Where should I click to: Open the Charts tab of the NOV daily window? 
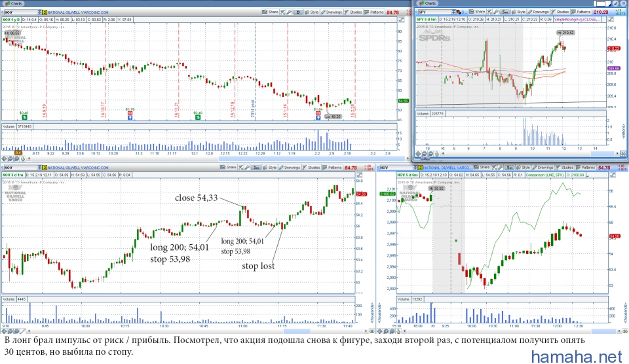click(x=14, y=3)
